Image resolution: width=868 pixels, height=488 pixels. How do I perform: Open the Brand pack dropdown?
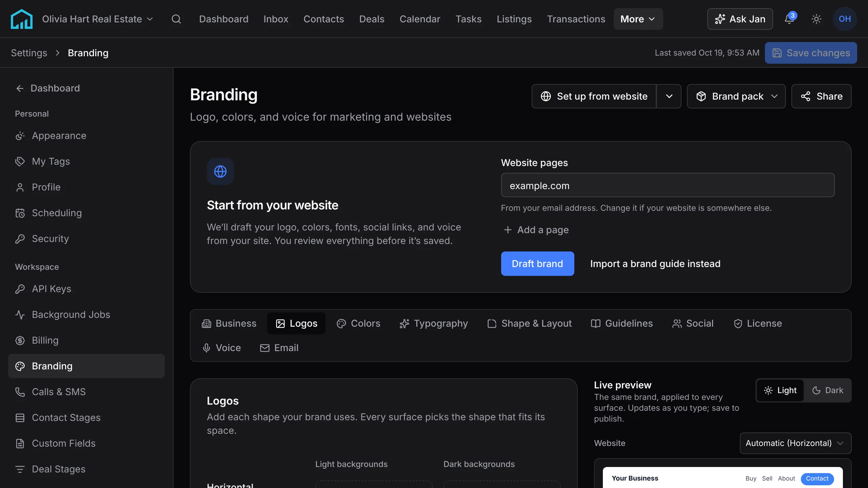pos(736,96)
